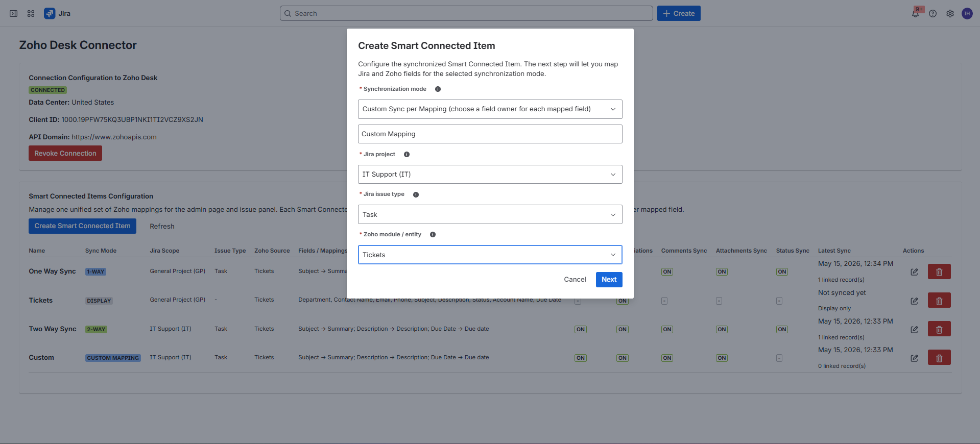Image resolution: width=980 pixels, height=444 pixels.
Task: Click the Jira Scope column header
Action: point(164,251)
